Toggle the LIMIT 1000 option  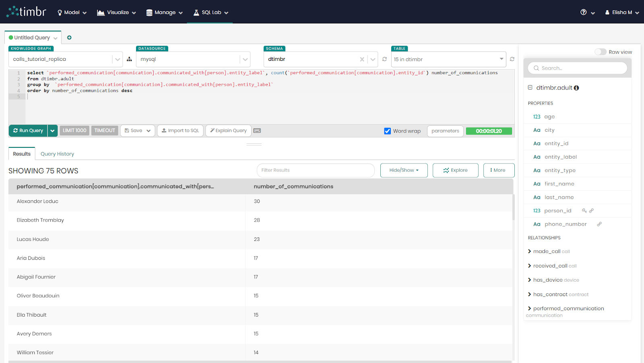[x=74, y=131]
